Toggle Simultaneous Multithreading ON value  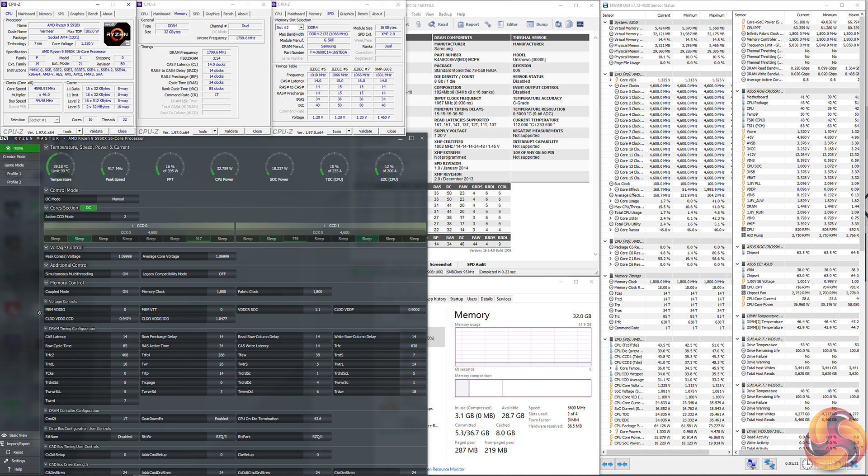pos(125,274)
